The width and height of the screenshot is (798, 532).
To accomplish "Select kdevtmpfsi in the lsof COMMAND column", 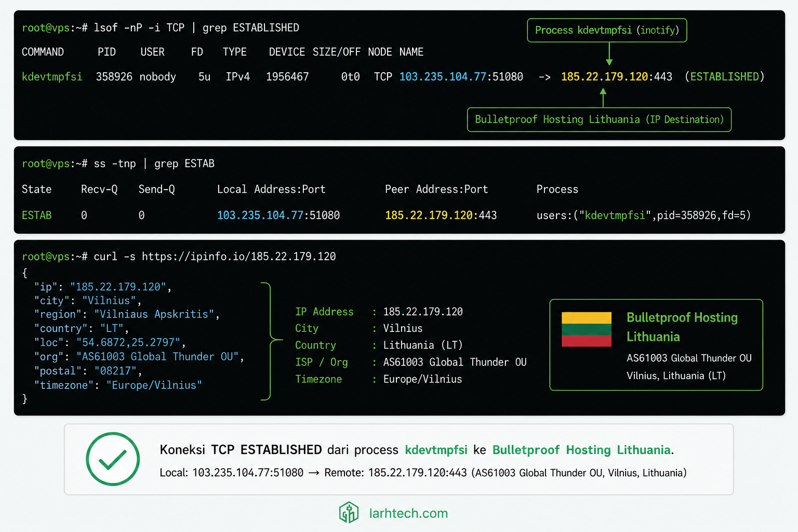I will pos(52,77).
